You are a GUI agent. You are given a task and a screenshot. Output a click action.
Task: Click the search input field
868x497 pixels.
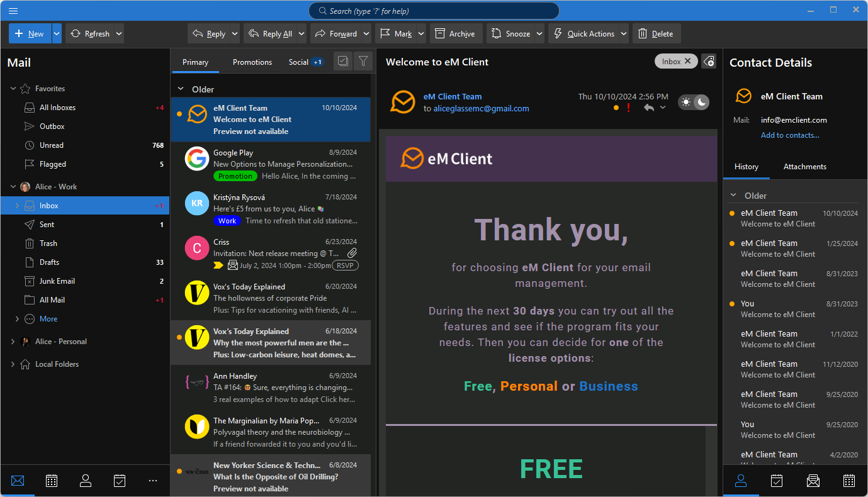click(x=434, y=11)
